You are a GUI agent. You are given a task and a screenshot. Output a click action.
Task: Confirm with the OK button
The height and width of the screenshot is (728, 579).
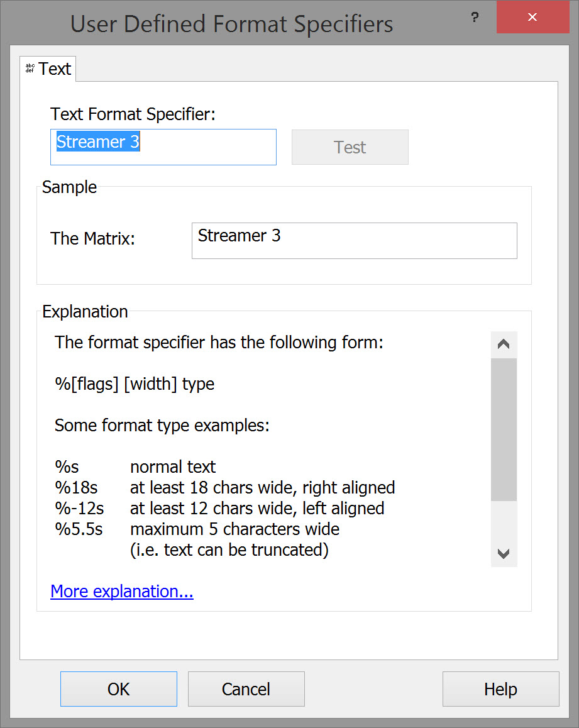(118, 689)
